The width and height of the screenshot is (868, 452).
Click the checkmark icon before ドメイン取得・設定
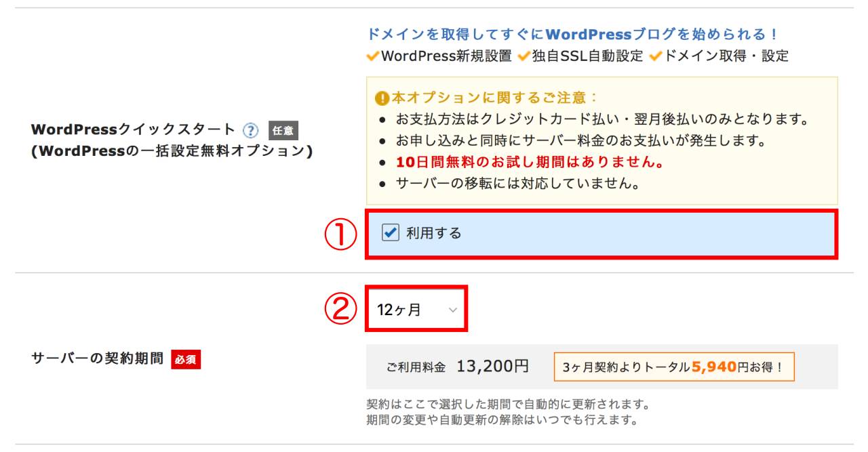click(655, 57)
